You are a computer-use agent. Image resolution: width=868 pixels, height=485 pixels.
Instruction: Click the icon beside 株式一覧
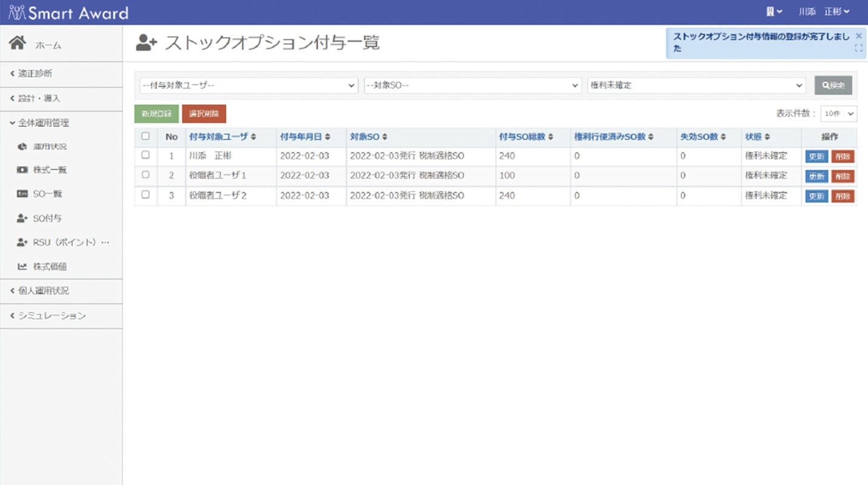[x=22, y=170]
